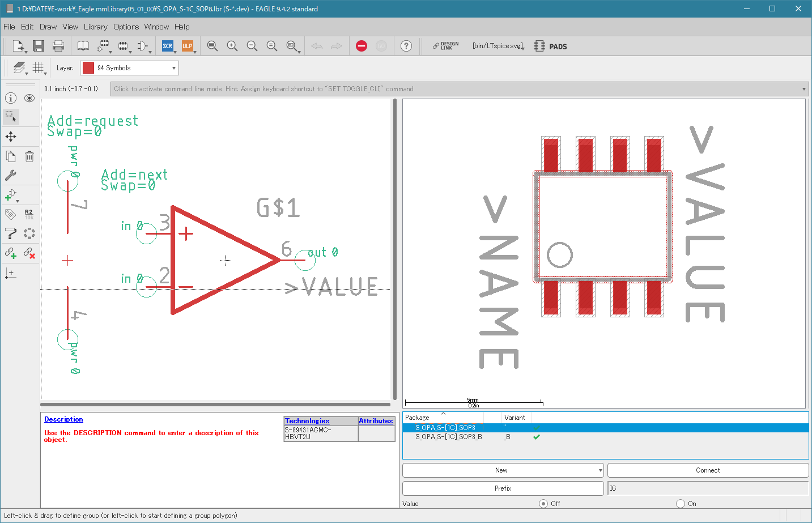Toggle the Show eye tool
812x523 pixels.
pos(29,98)
